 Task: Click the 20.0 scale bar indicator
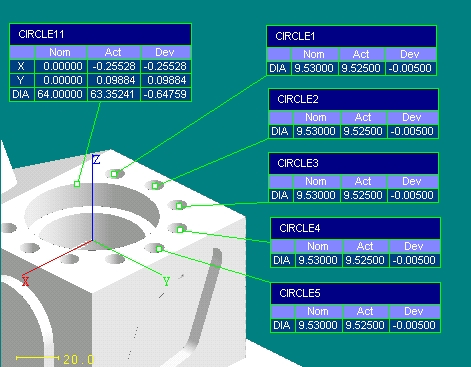pos(55,359)
